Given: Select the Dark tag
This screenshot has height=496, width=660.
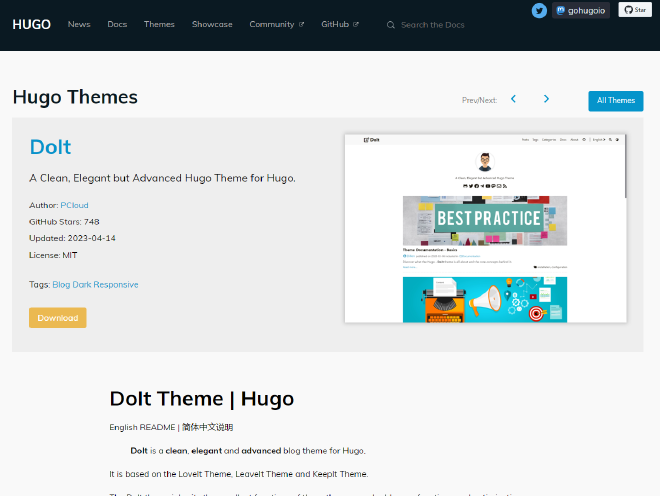Looking at the screenshot, I should tap(82, 285).
